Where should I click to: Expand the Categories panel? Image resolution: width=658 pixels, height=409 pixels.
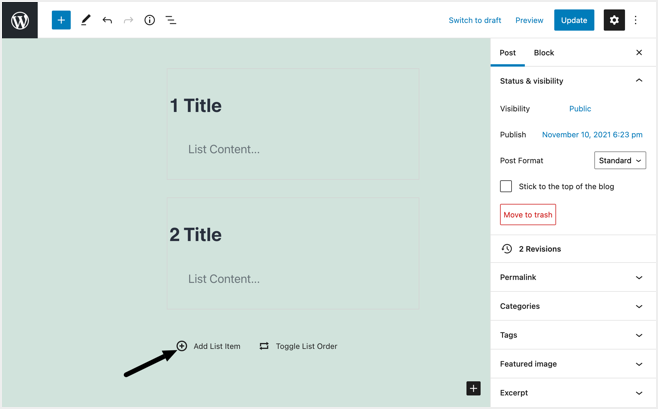pyautogui.click(x=573, y=306)
